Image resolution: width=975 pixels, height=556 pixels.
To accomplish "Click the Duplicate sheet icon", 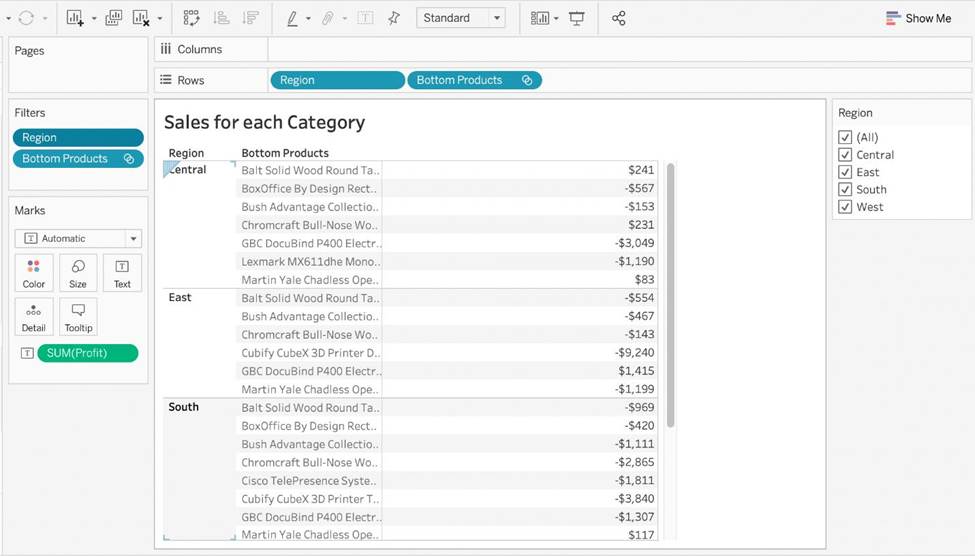I will (113, 18).
